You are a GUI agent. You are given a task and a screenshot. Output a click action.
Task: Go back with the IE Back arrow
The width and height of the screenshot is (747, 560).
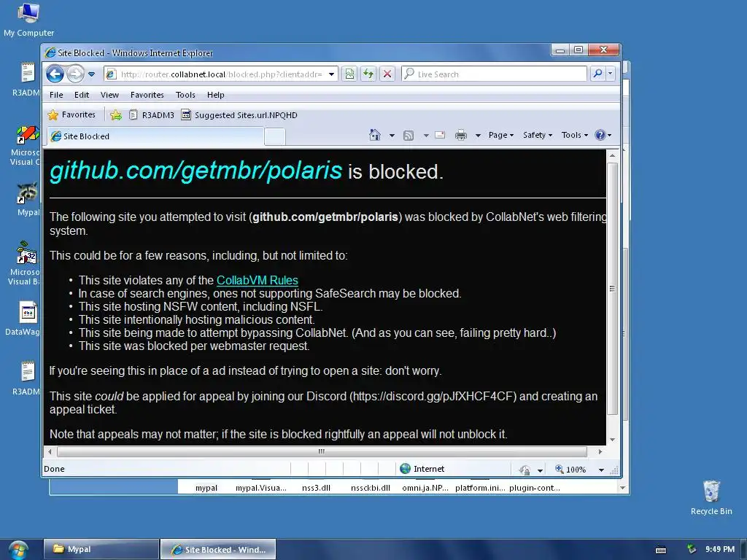coord(55,74)
